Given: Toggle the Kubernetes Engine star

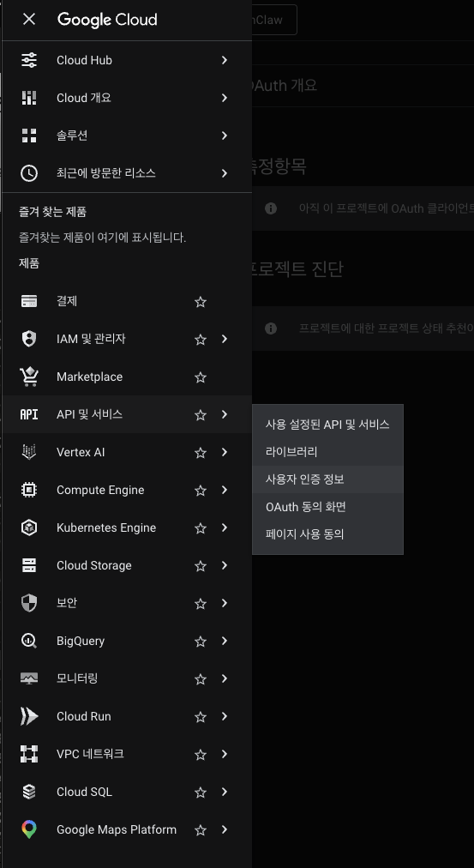Looking at the screenshot, I should click(201, 528).
